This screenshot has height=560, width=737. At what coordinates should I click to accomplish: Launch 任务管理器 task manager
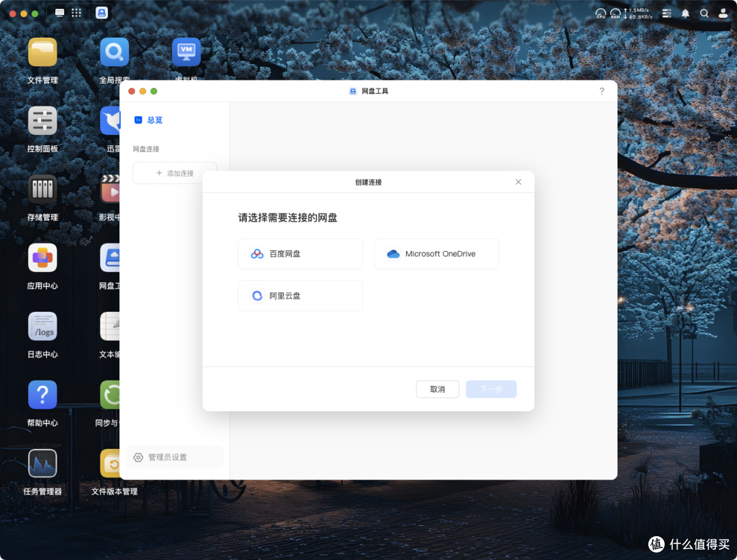42,463
